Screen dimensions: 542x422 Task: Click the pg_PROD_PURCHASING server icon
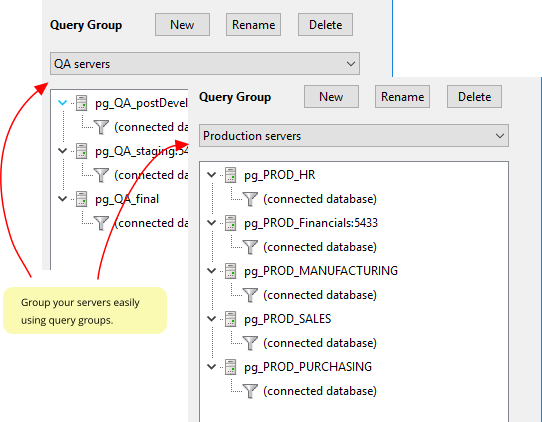tap(231, 367)
